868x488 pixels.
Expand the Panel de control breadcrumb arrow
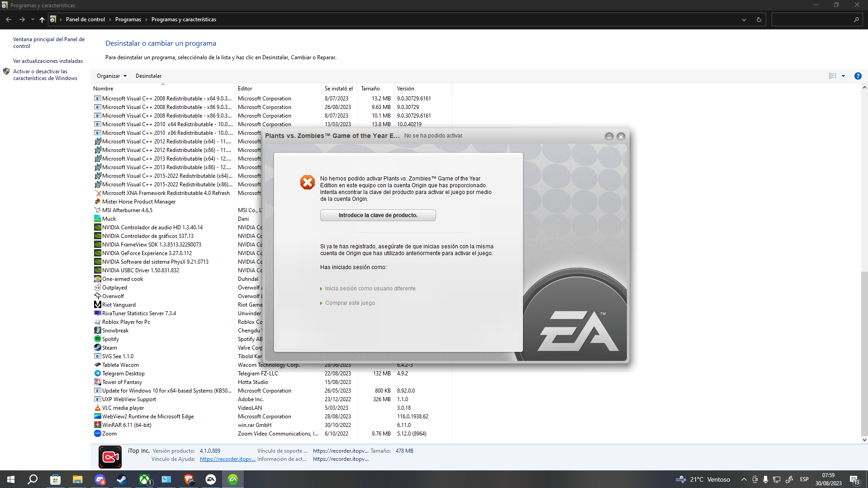click(x=109, y=19)
